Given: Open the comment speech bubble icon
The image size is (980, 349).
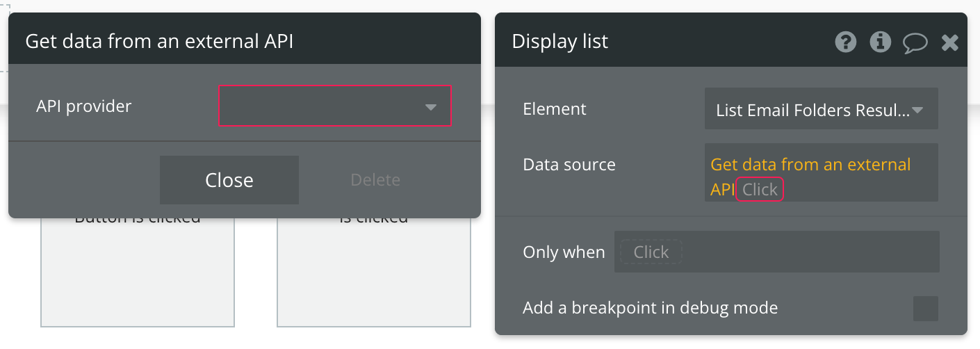Looking at the screenshot, I should pyautogui.click(x=915, y=43).
